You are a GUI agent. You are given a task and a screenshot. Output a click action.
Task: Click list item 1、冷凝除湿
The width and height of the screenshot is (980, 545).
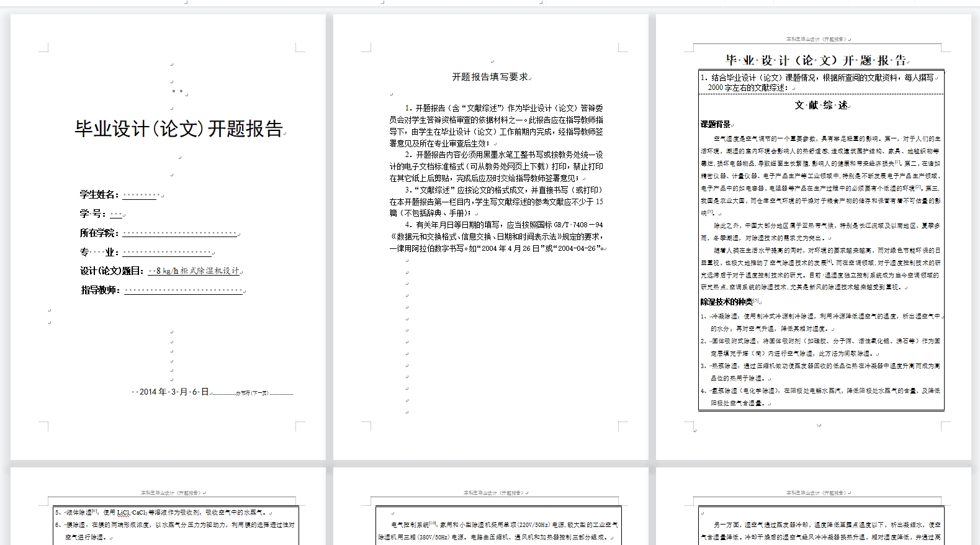(x=820, y=322)
